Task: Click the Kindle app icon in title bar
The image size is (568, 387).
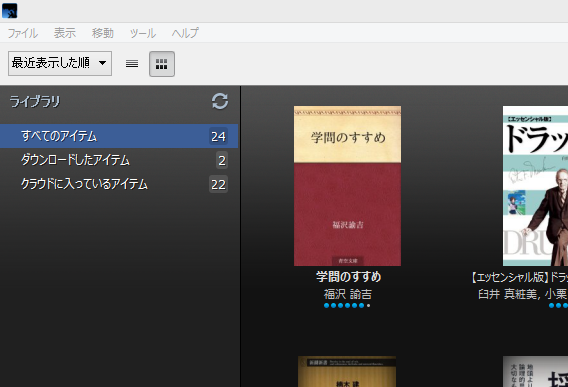Action: (9, 10)
